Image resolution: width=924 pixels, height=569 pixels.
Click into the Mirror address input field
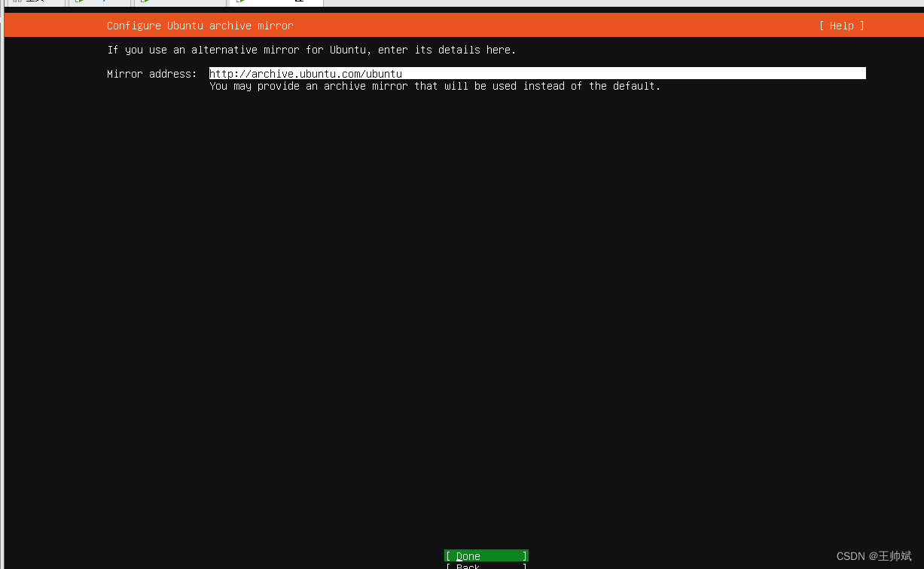(537, 74)
